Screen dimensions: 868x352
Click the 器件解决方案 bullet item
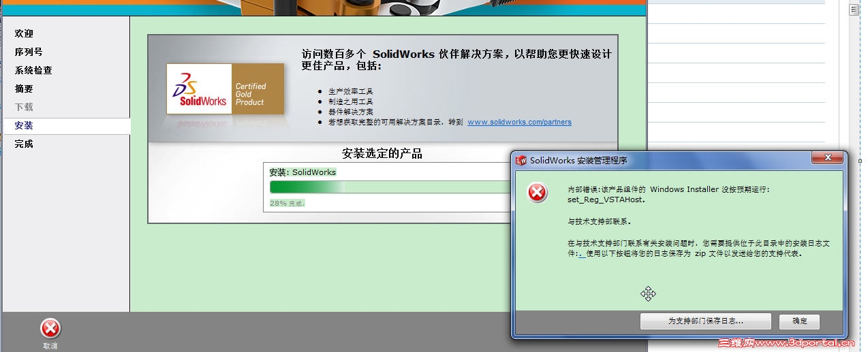[350, 112]
